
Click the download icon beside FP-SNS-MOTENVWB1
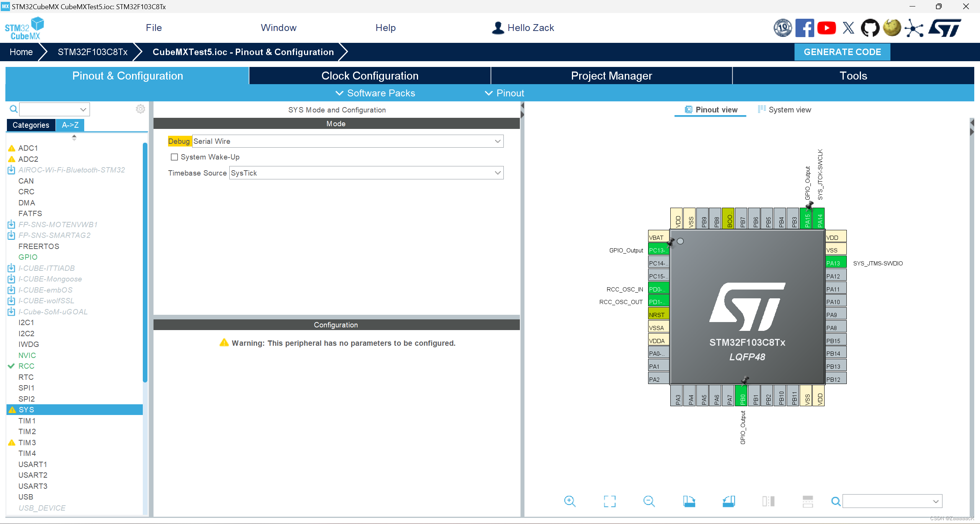point(11,225)
